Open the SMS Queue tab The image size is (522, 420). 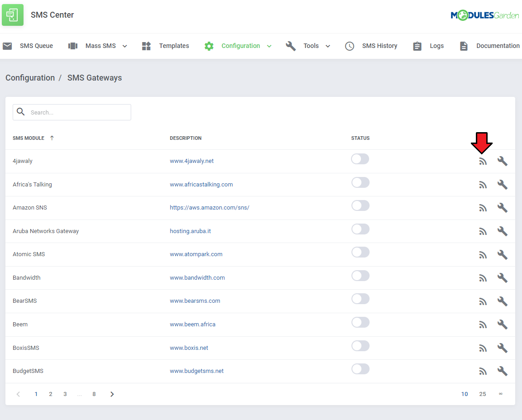click(x=28, y=46)
